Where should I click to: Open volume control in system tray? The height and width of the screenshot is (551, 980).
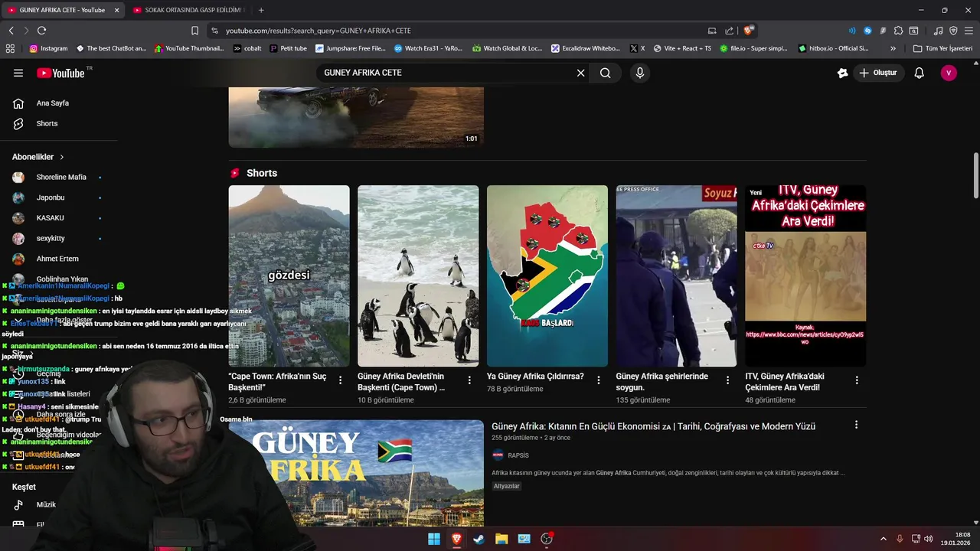click(928, 539)
